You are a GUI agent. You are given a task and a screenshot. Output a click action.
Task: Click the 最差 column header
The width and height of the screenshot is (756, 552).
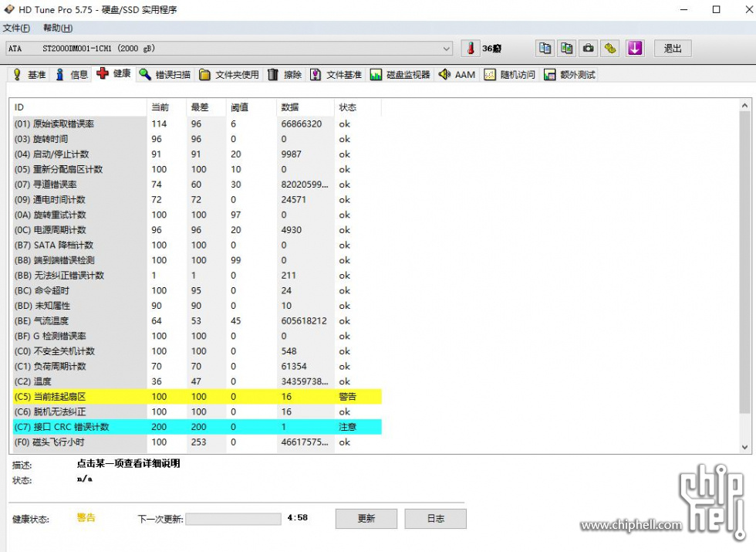(205, 107)
